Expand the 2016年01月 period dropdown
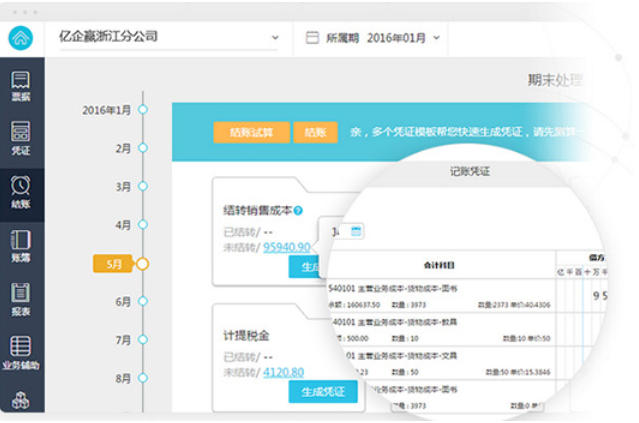 (403, 38)
